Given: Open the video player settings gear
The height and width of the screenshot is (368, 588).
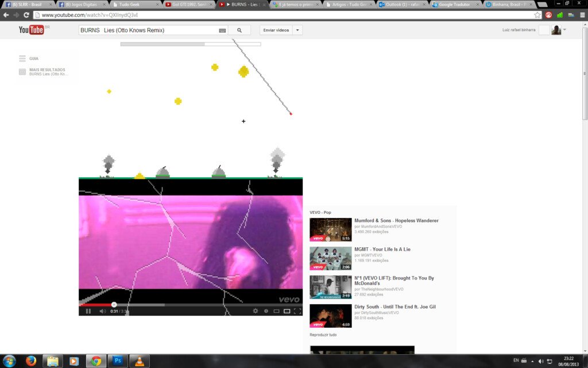Looking at the screenshot, I should pyautogui.click(x=256, y=311).
